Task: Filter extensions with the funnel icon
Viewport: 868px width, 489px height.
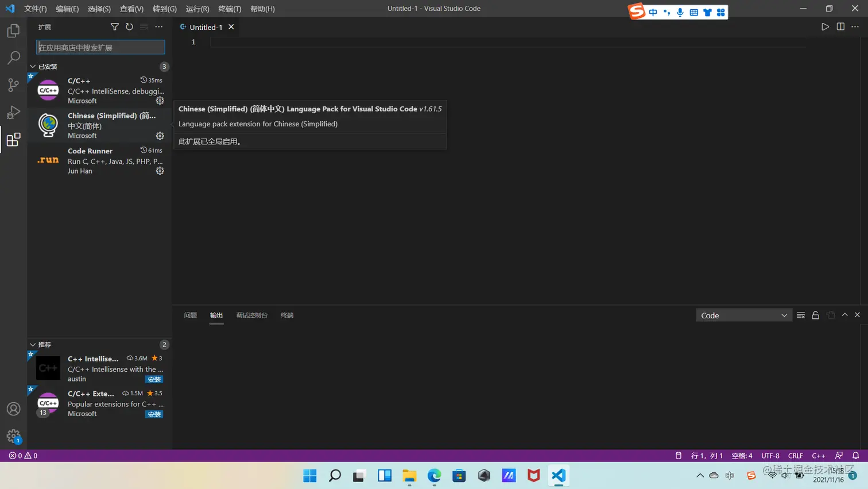Action: pyautogui.click(x=115, y=27)
